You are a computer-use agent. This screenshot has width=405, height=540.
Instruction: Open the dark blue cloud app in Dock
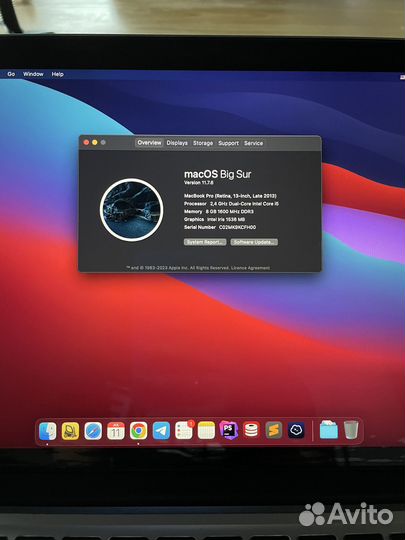coord(296,430)
